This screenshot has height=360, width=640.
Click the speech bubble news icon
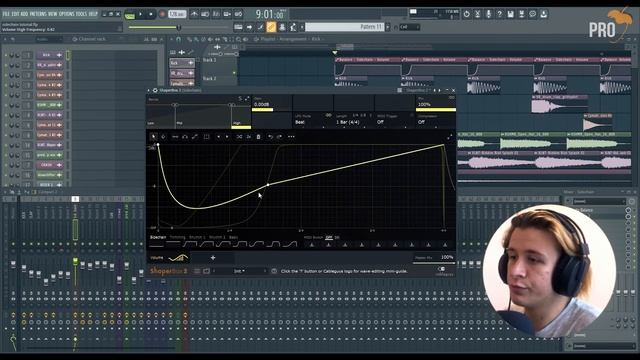(x=532, y=14)
